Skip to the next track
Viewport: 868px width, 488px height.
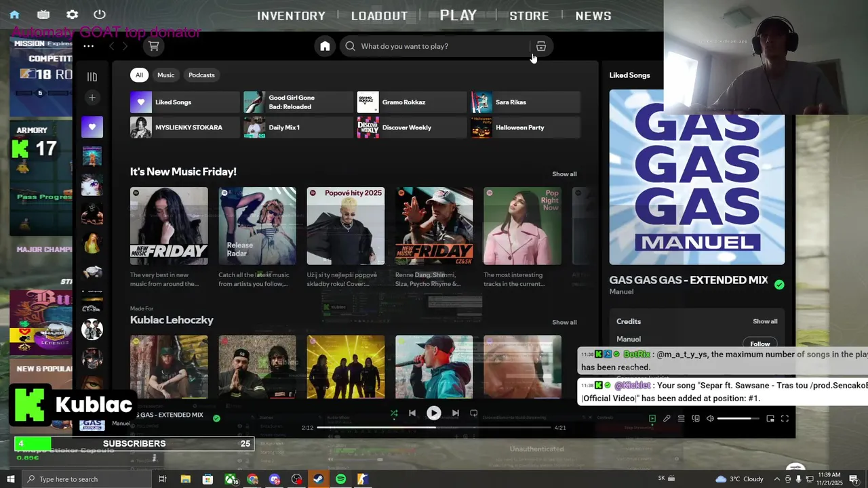click(x=456, y=413)
